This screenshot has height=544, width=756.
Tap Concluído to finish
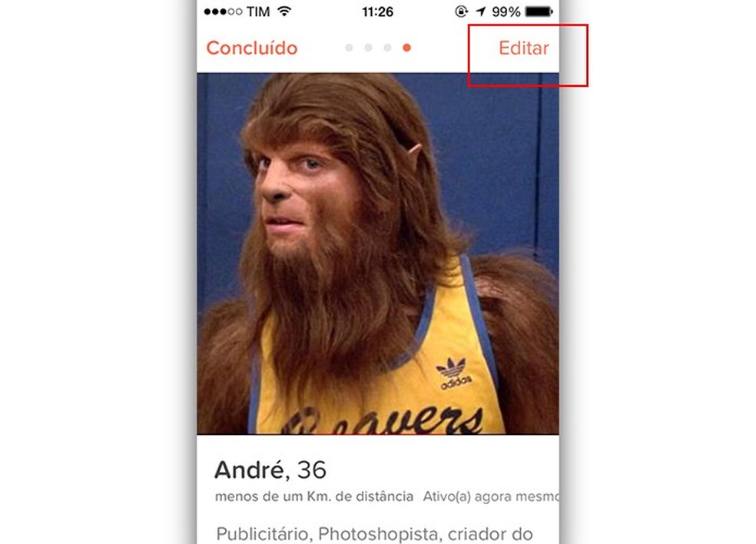pos(252,48)
